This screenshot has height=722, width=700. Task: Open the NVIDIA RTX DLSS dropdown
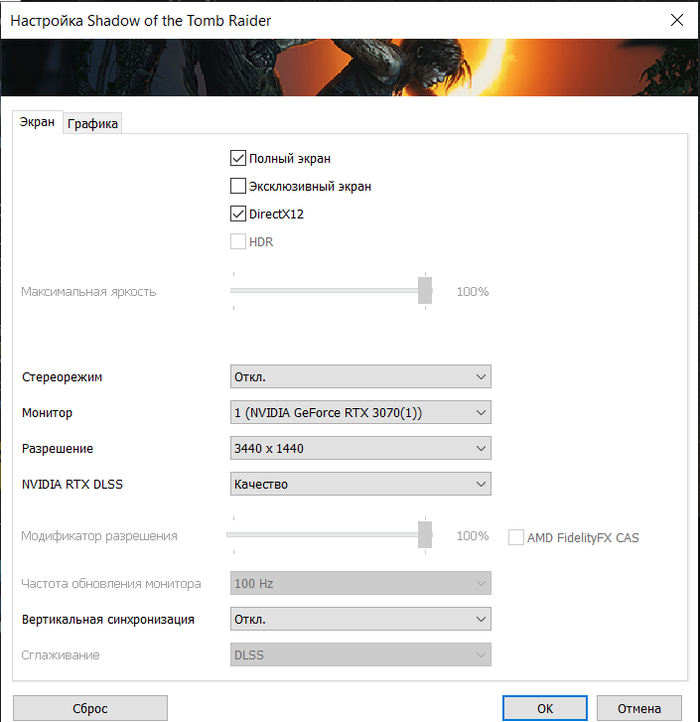[x=361, y=484]
